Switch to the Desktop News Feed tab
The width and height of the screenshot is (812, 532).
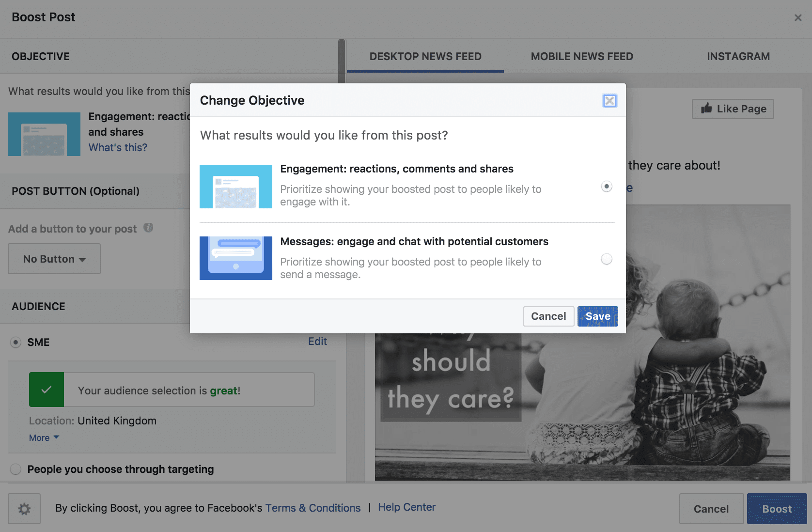pos(425,56)
